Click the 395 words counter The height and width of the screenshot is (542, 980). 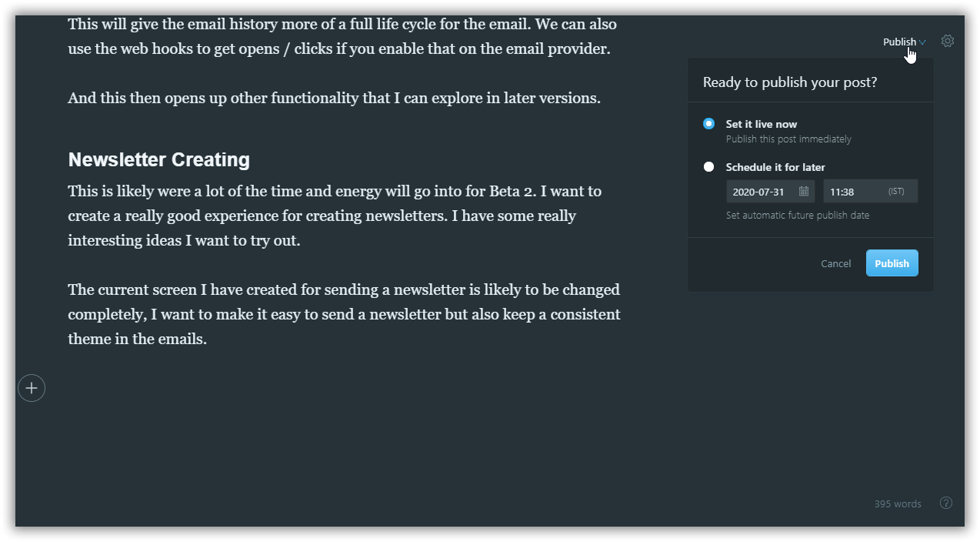pyautogui.click(x=898, y=504)
